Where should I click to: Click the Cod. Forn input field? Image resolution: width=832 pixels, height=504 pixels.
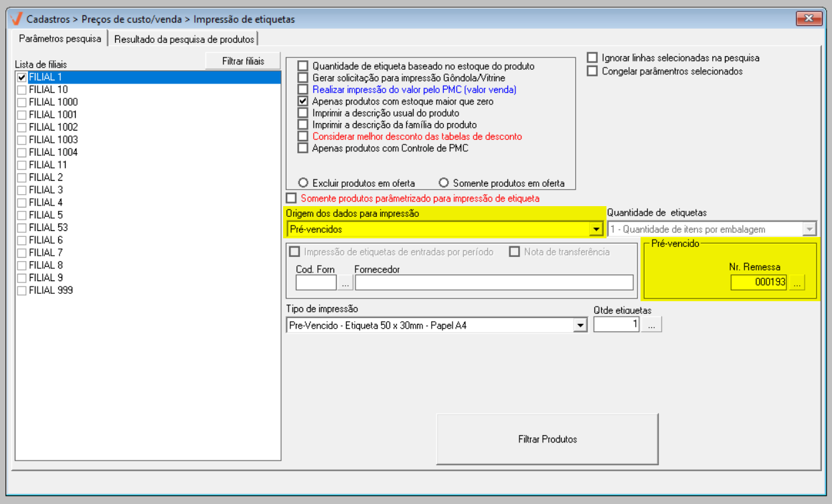coord(316,282)
